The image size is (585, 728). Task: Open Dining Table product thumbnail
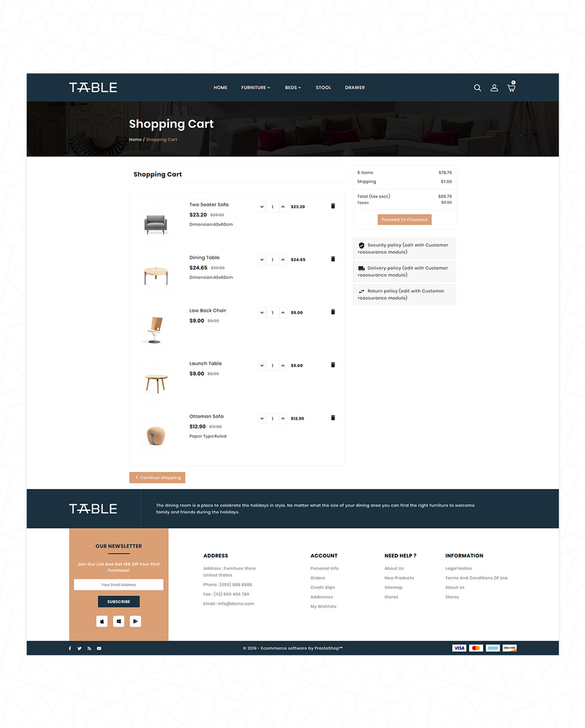(x=156, y=276)
